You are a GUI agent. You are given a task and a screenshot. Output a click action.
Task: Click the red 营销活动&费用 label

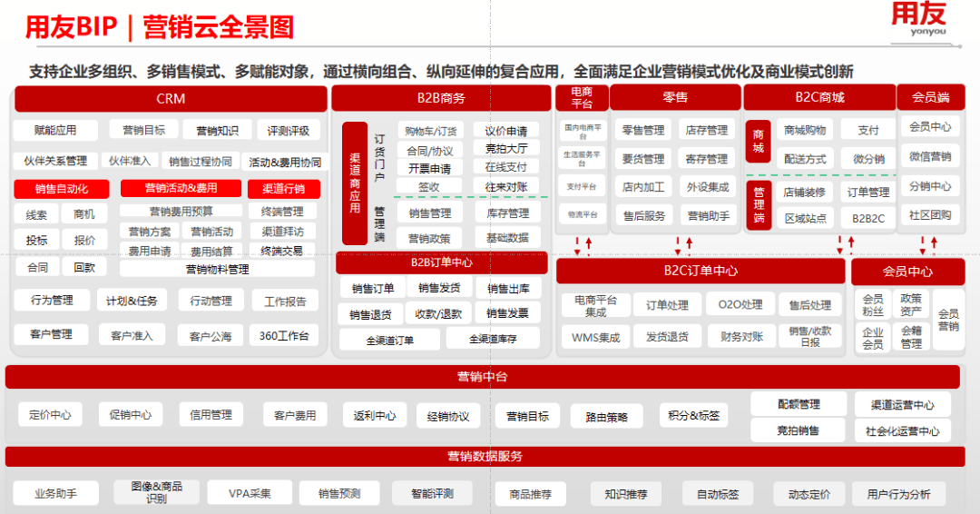click(181, 188)
